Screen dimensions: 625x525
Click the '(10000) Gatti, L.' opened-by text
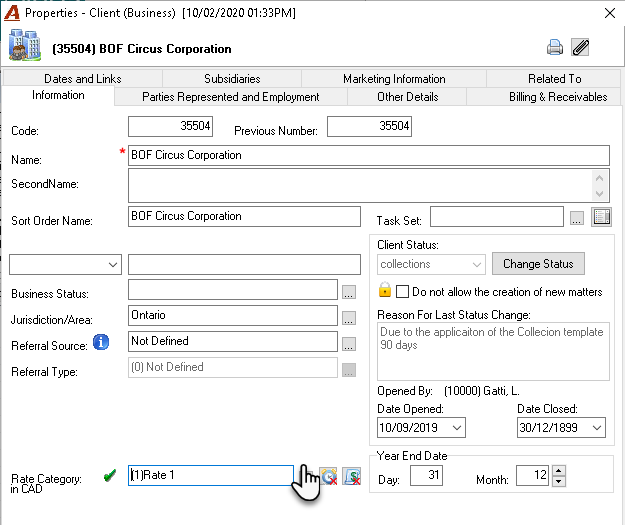point(482,391)
